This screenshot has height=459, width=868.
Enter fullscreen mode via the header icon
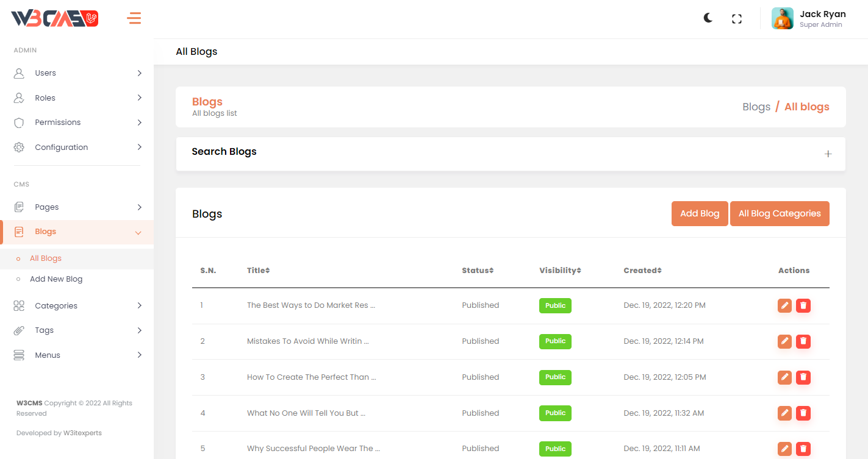coord(737,19)
